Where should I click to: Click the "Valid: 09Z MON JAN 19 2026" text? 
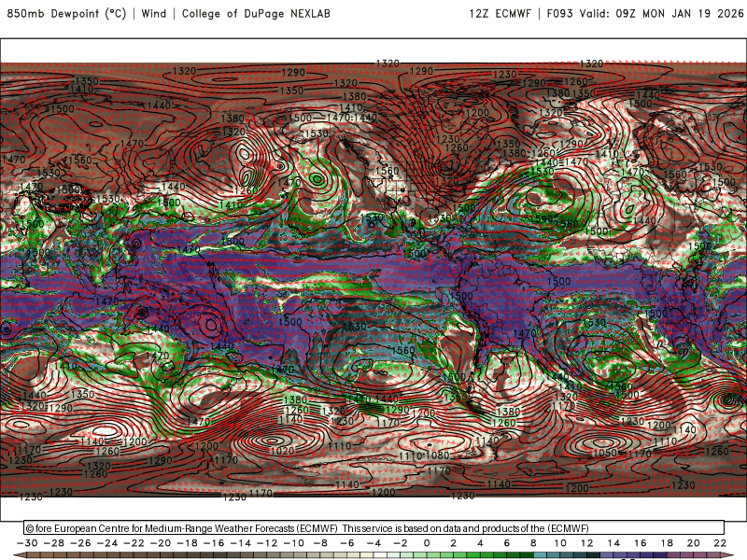coord(661,13)
